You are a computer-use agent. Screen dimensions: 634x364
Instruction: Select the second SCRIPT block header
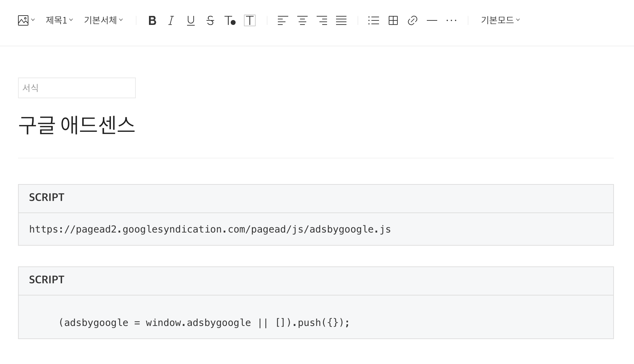pos(316,281)
